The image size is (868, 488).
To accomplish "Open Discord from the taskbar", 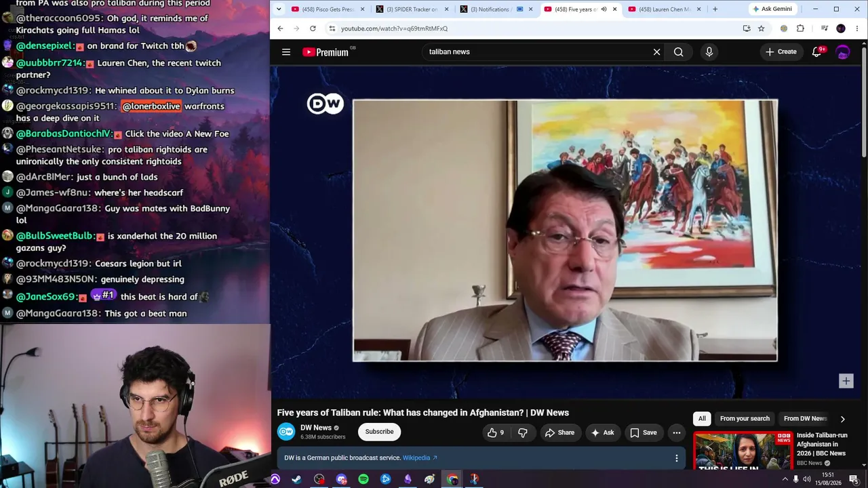I will (x=341, y=479).
